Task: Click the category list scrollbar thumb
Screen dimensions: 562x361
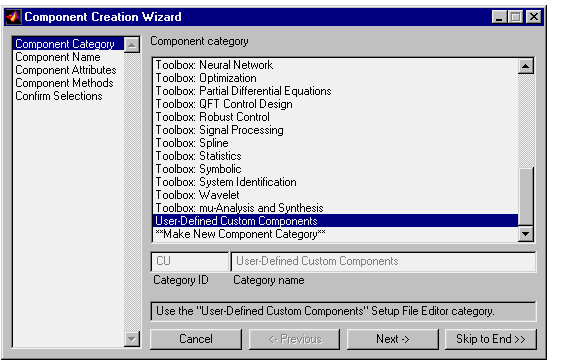Action: (526, 196)
